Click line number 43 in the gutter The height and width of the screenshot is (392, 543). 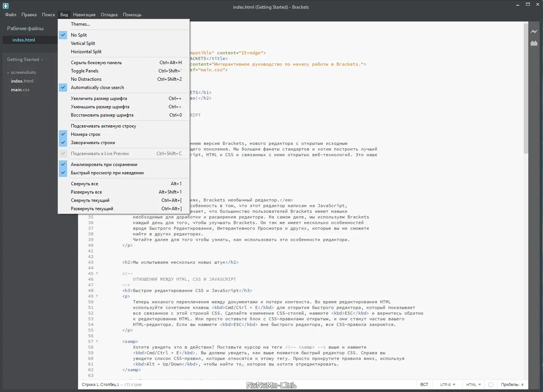click(90, 262)
